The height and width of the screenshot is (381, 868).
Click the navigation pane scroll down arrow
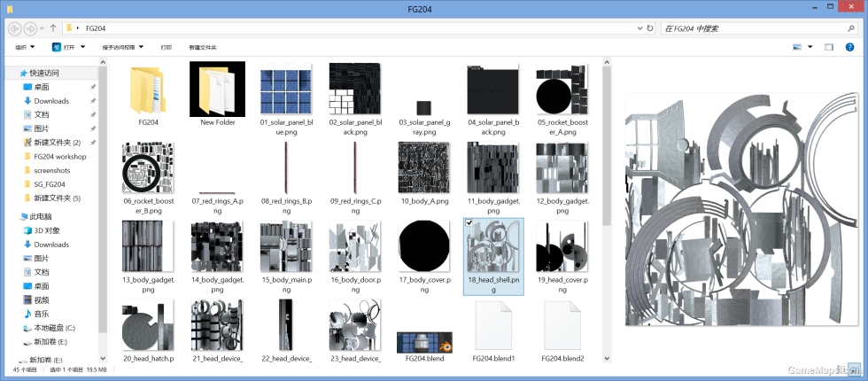coord(103,359)
